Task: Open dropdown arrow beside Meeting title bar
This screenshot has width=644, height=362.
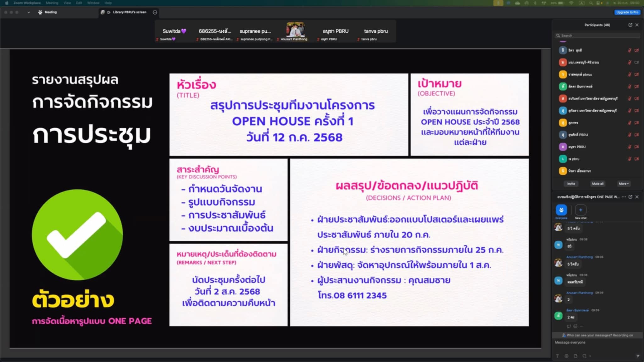Action: click(29, 12)
